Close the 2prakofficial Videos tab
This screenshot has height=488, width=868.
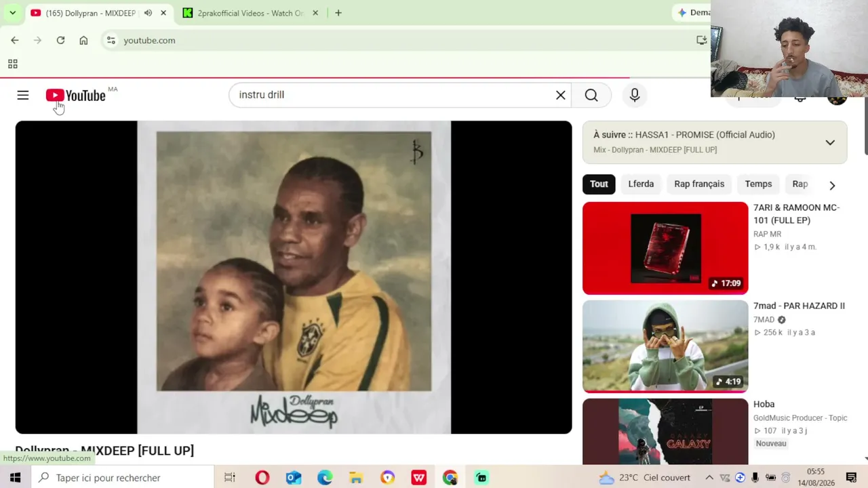[x=315, y=13]
